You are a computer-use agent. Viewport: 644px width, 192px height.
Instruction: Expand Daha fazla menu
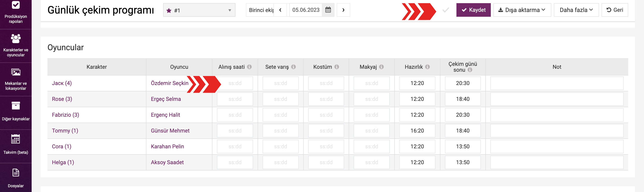coord(576,10)
